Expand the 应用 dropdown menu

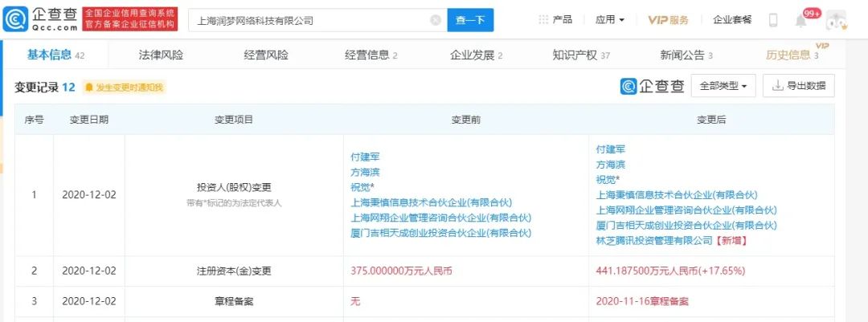pyautogui.click(x=610, y=20)
